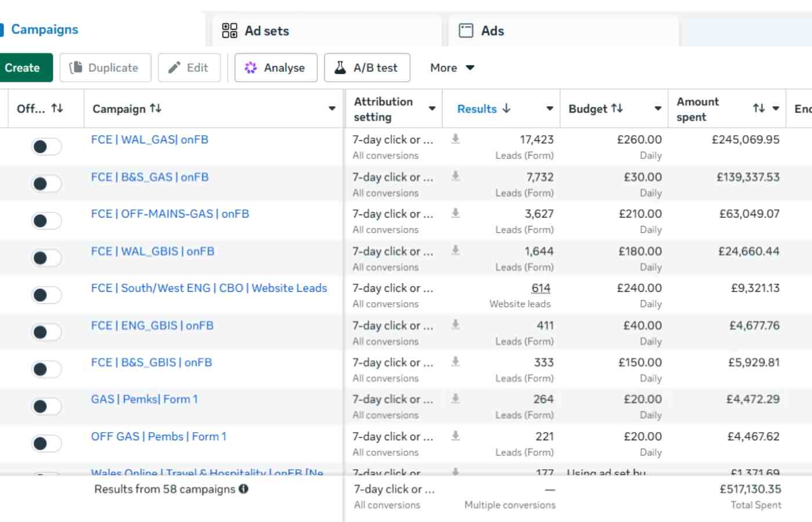Screen dimensions: 812x522
Task: Click the Duplicate icon
Action: click(x=76, y=68)
